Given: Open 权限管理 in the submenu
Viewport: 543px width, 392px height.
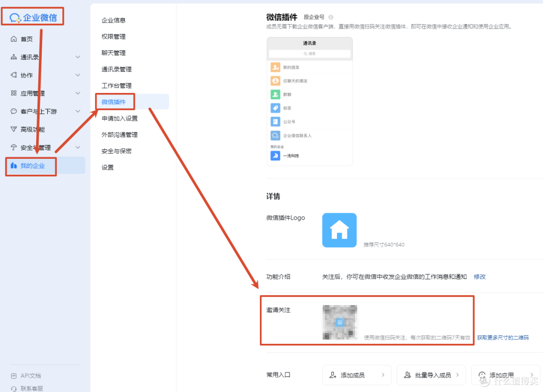Looking at the screenshot, I should tap(113, 36).
